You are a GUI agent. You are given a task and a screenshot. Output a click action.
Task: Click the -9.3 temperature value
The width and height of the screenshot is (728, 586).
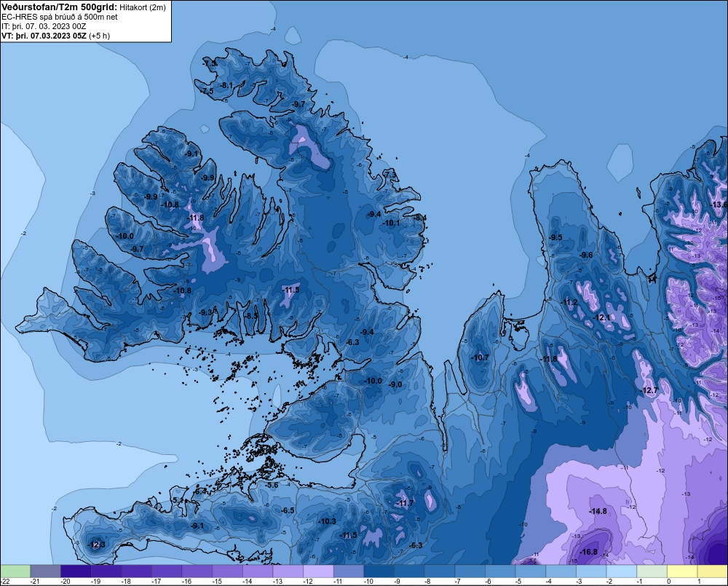coord(205,312)
